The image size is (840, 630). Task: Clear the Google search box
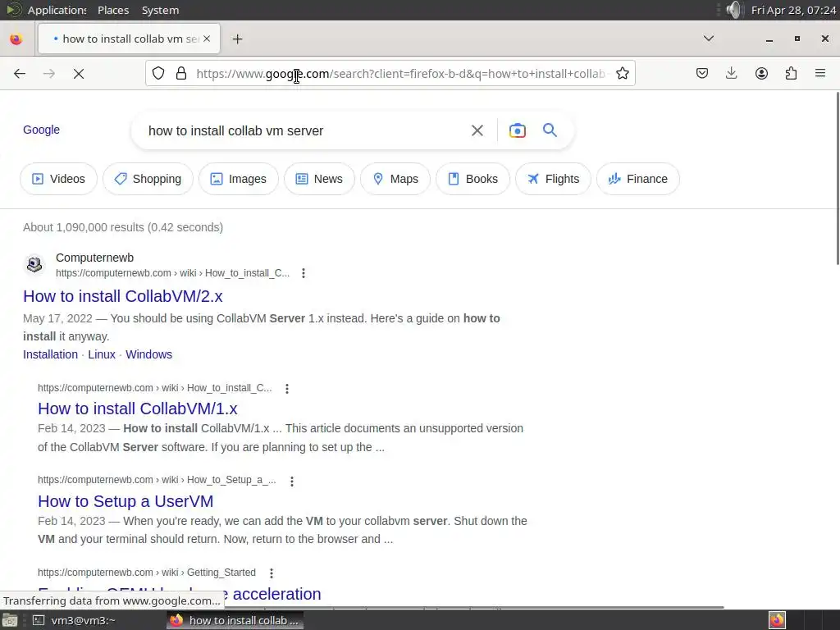(x=477, y=130)
